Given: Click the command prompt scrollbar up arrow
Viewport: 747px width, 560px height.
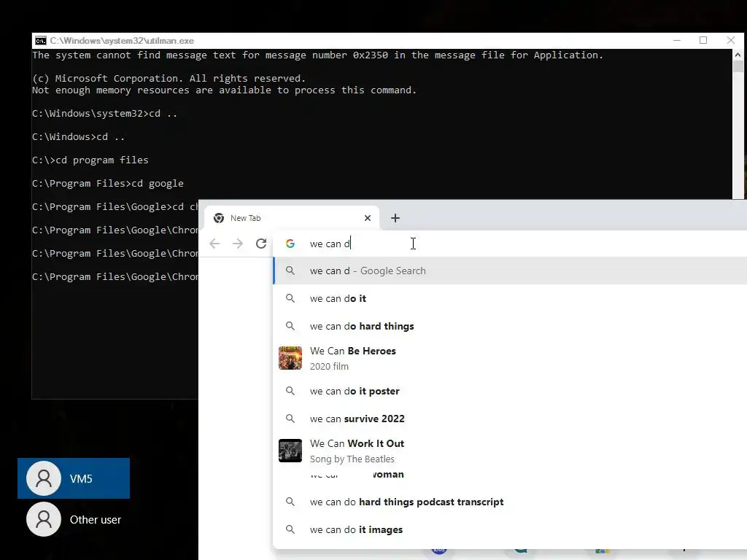Looking at the screenshot, I should 738,55.
